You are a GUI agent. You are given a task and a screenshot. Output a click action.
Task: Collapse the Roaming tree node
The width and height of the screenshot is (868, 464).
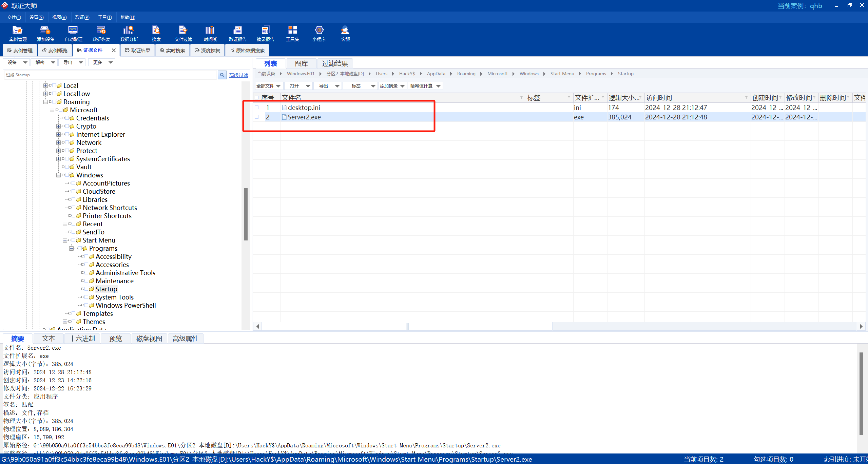click(45, 102)
